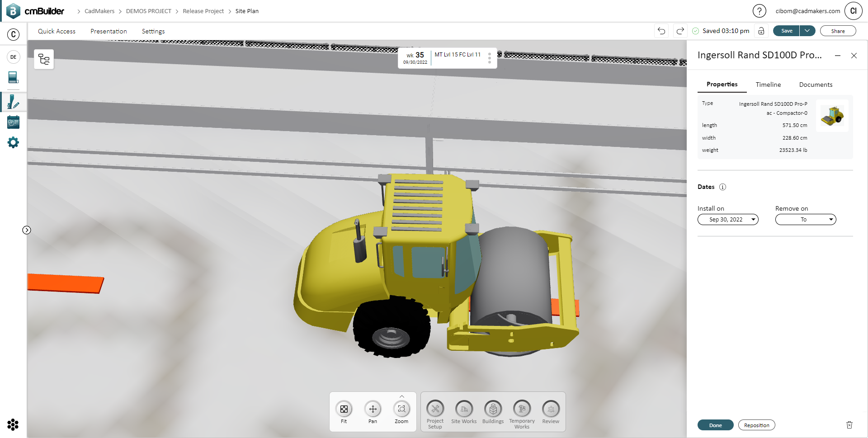Click the Reposition button
868x438 pixels.
point(756,425)
